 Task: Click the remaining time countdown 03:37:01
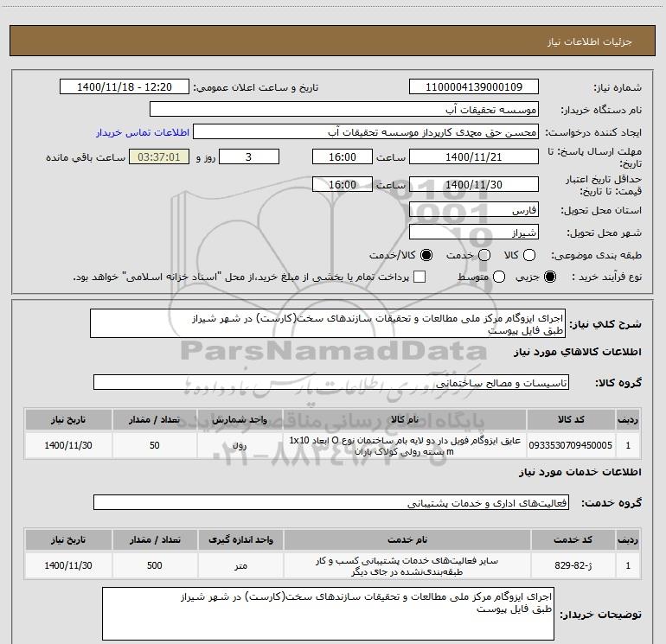159,157
